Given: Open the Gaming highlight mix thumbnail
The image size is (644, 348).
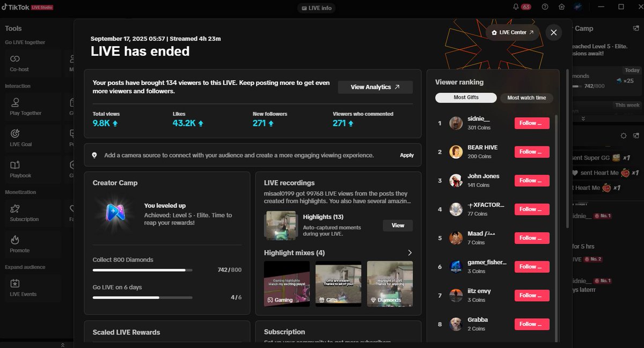Looking at the screenshot, I should click(287, 284).
